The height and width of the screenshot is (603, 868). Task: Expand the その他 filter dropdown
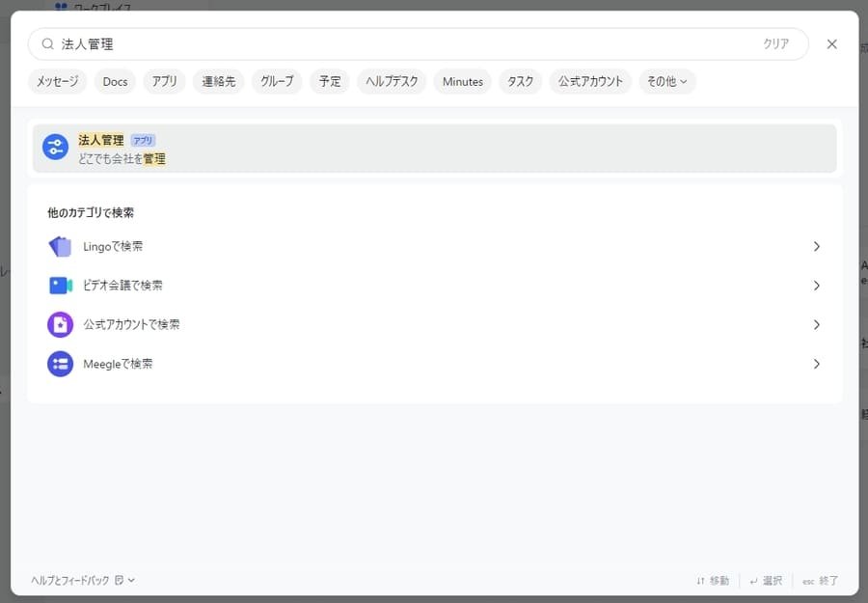666,82
